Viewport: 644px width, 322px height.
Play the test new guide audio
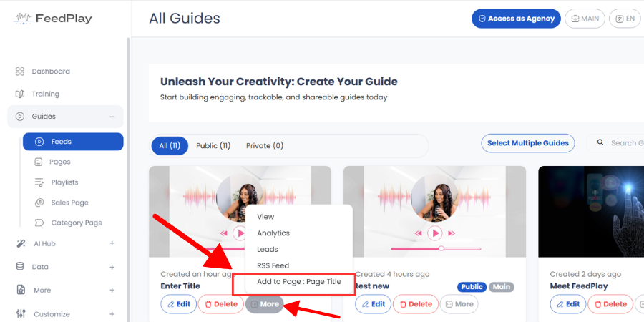pos(434,233)
